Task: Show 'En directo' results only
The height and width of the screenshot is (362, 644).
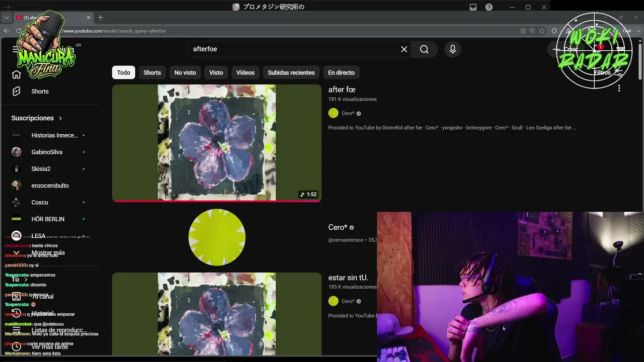Action: [341, 72]
